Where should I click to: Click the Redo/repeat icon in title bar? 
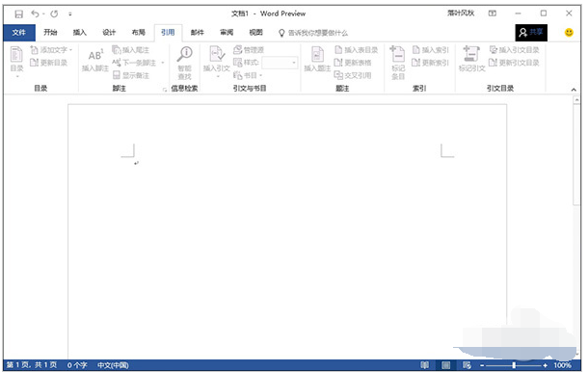(54, 13)
